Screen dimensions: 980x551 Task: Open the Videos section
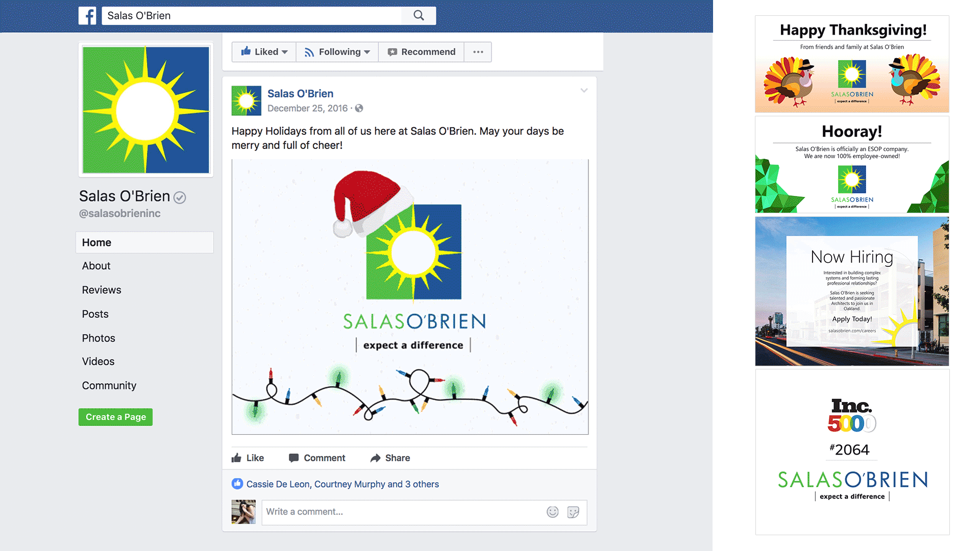coord(98,361)
